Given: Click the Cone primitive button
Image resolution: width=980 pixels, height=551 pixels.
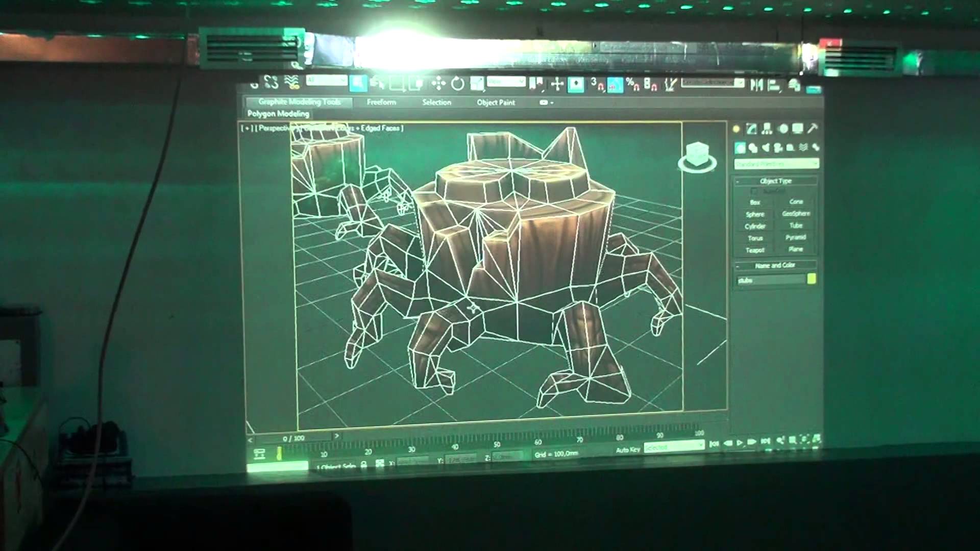Looking at the screenshot, I should (x=796, y=202).
